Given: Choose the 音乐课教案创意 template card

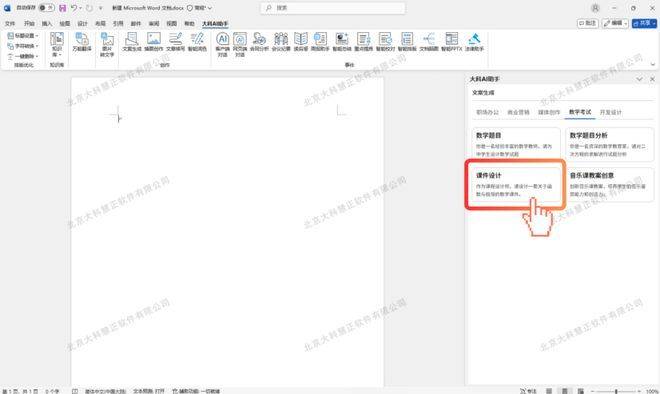Looking at the screenshot, I should [609, 184].
